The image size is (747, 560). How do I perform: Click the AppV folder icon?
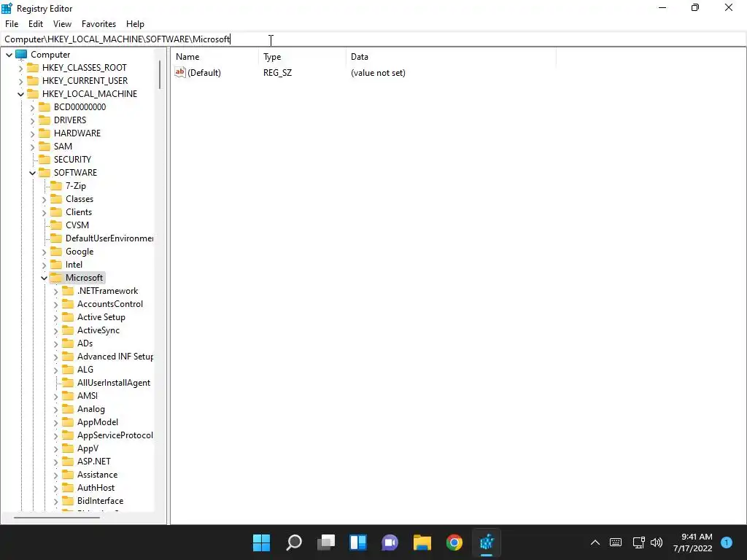(68, 448)
